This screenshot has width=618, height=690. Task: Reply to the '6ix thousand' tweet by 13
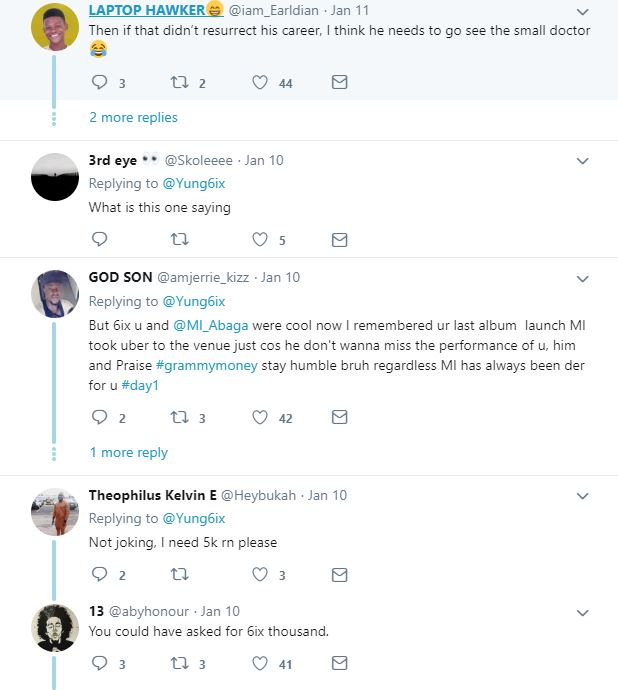click(99, 662)
